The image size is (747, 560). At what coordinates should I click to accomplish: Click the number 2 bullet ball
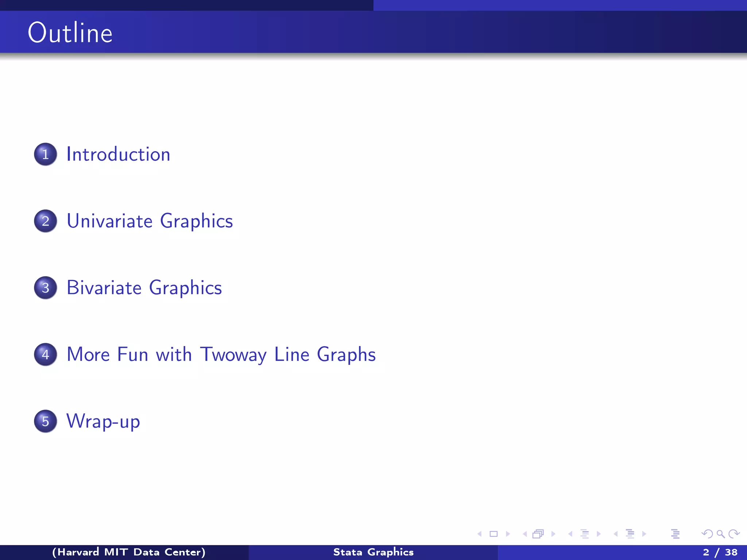[x=46, y=221]
